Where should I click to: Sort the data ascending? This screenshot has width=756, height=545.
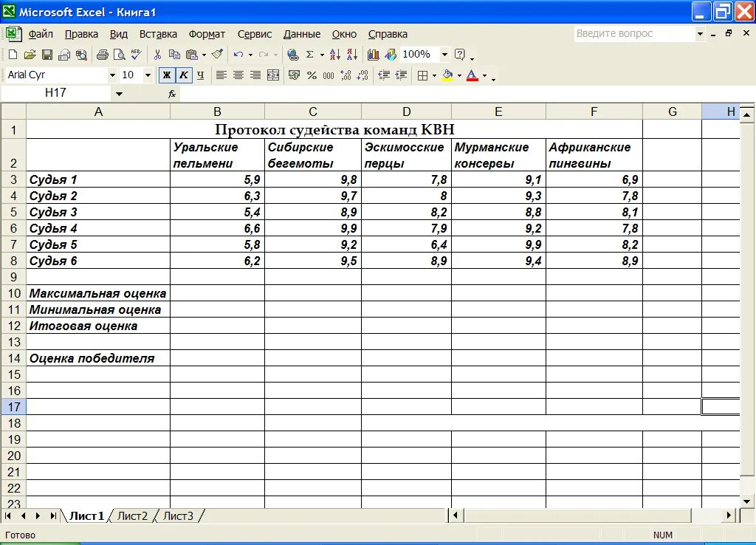pyautogui.click(x=334, y=55)
